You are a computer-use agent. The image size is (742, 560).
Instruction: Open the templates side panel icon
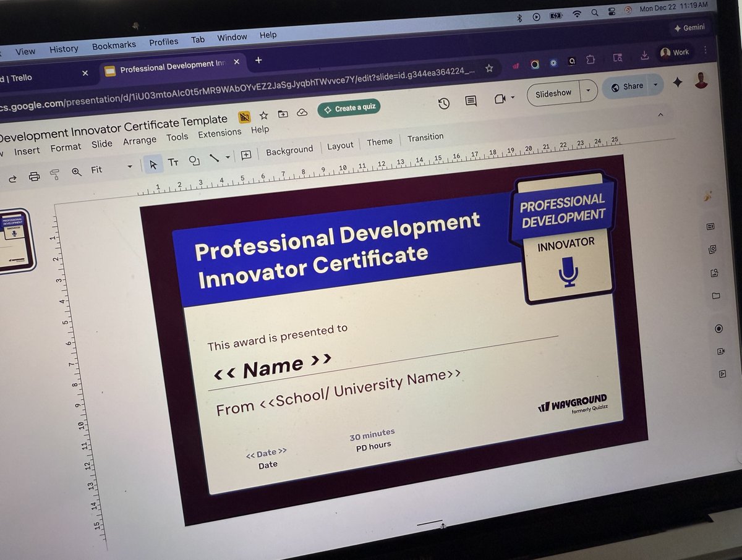pyautogui.click(x=710, y=227)
